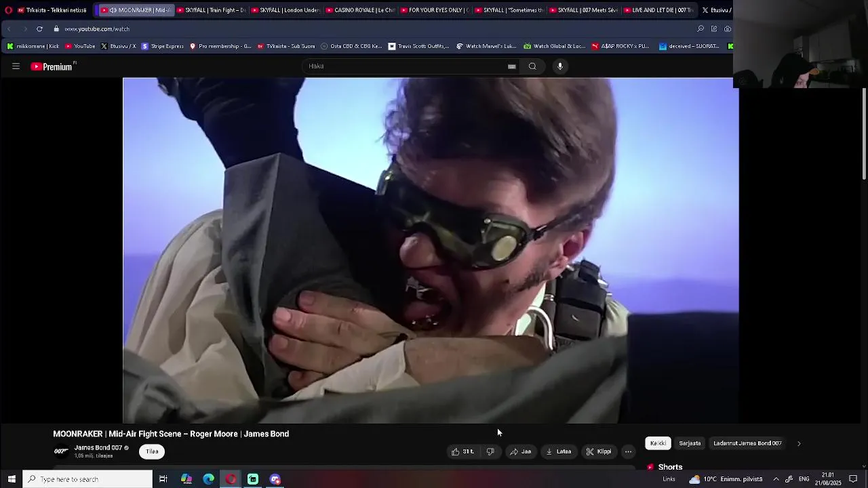
Task: Open the Opera menu icon
Action: [x=9, y=10]
